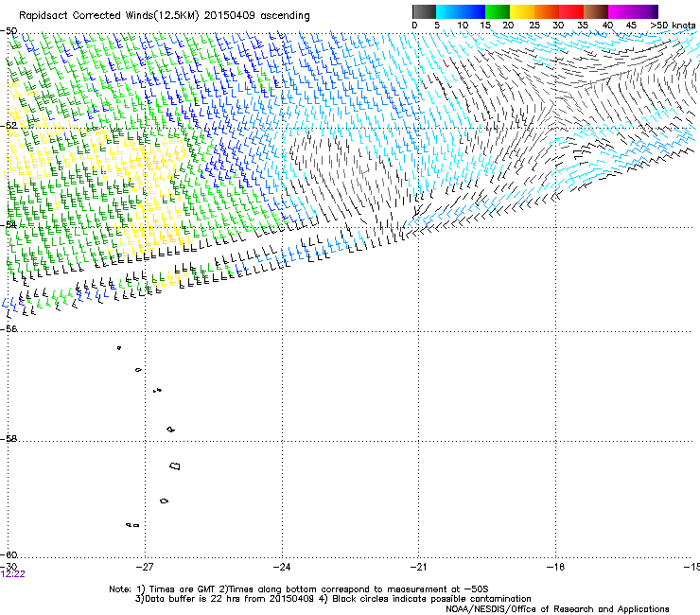The image size is (700, 615).
Task: Click the cyan-blue 5-15 knots legend band
Action: click(461, 11)
